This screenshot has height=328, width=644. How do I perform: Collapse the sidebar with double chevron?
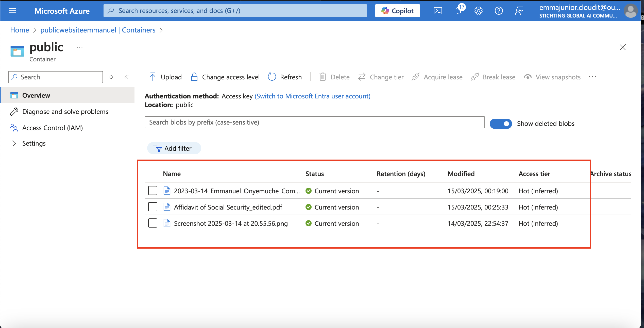click(126, 77)
